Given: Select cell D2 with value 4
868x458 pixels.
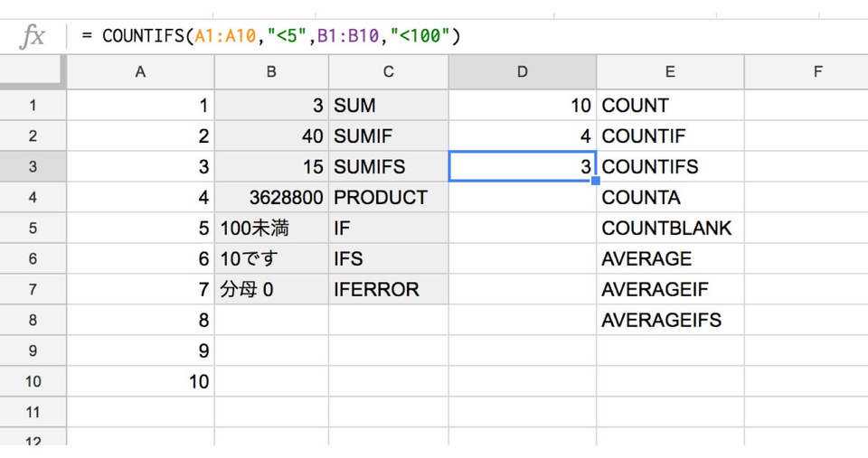Looking at the screenshot, I should pyautogui.click(x=522, y=136).
